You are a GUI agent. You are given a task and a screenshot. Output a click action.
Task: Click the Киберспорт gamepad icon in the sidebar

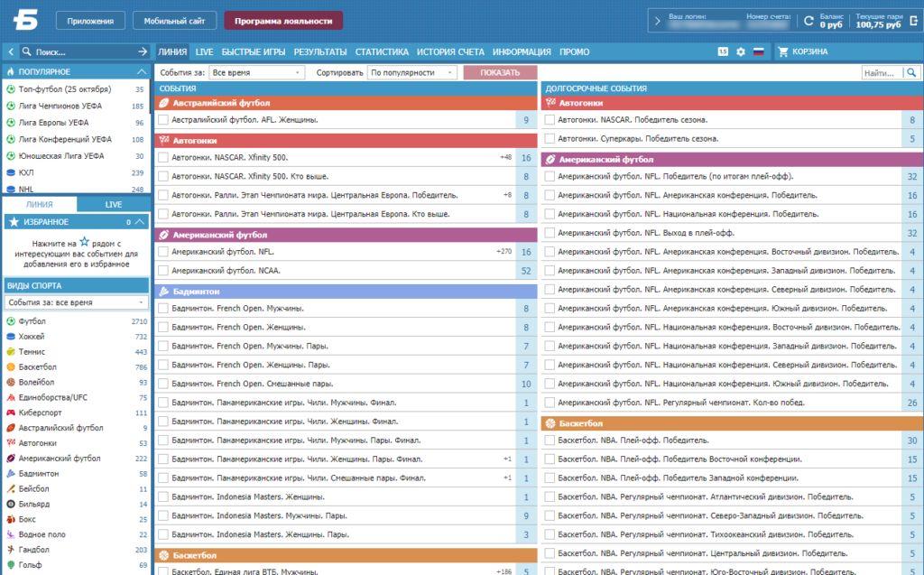tap(11, 413)
